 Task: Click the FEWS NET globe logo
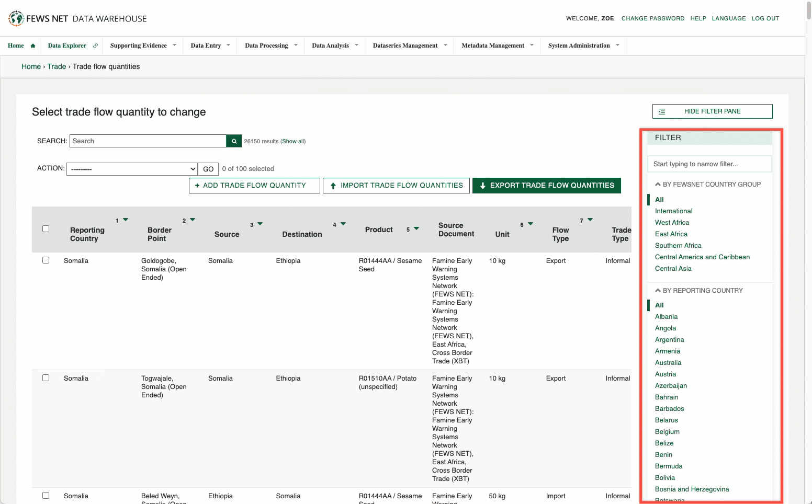pyautogui.click(x=16, y=18)
